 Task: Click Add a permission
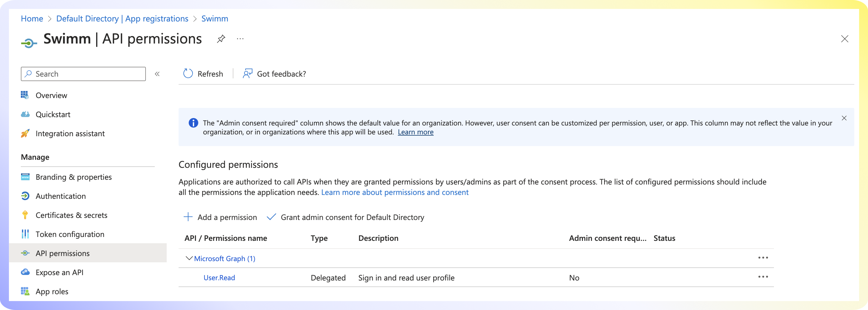220,217
